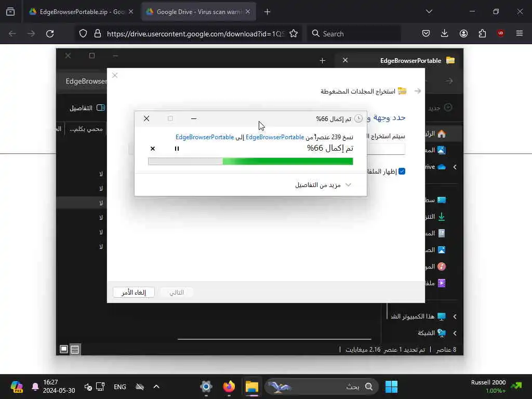Image resolution: width=532 pixels, height=399 pixels.
Task: Go back arrow in extract wizard
Action: (418, 91)
